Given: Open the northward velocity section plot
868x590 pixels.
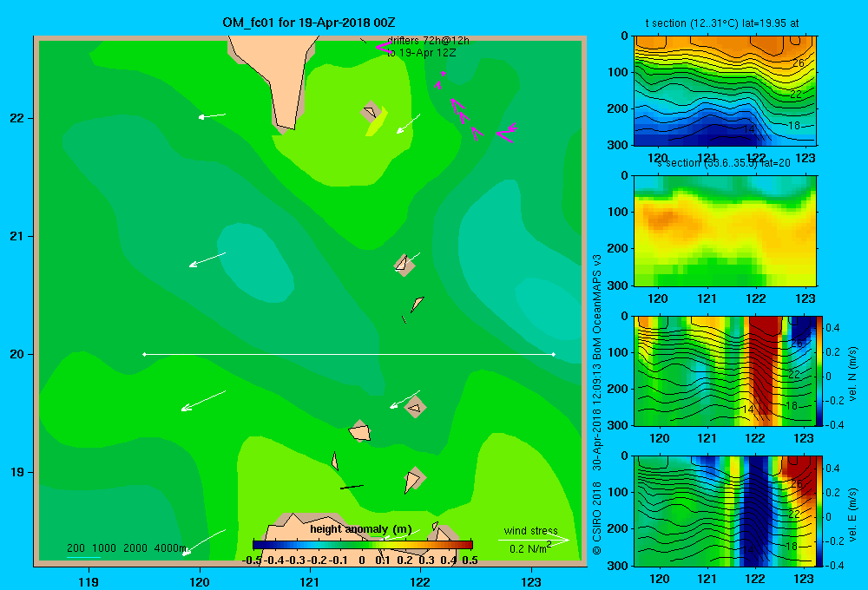Looking at the screenshot, I should [x=725, y=370].
